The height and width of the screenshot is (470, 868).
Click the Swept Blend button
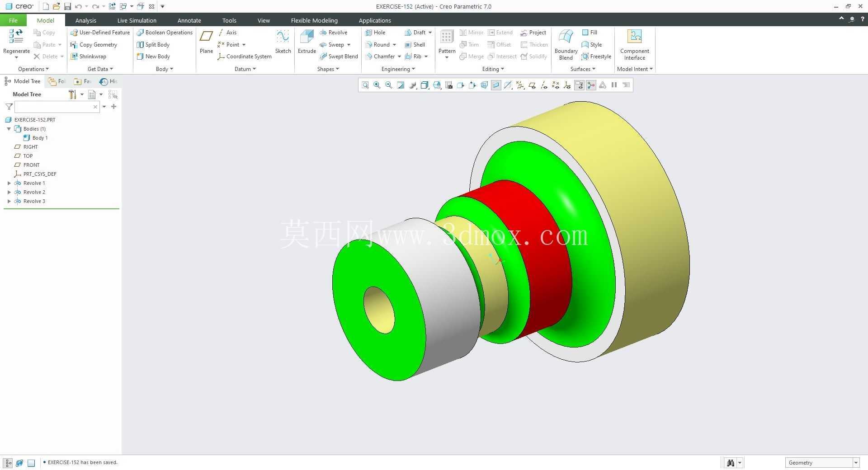point(339,56)
